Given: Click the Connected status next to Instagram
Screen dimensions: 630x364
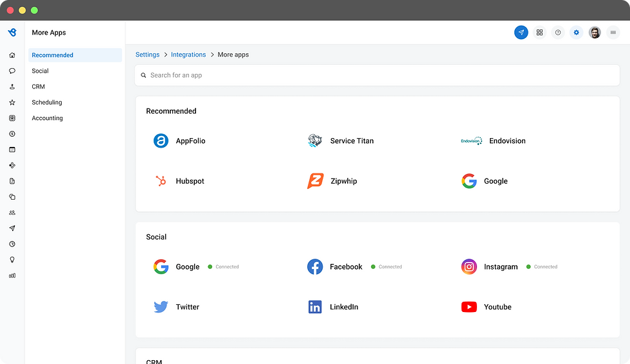Looking at the screenshot, I should click(x=542, y=267).
